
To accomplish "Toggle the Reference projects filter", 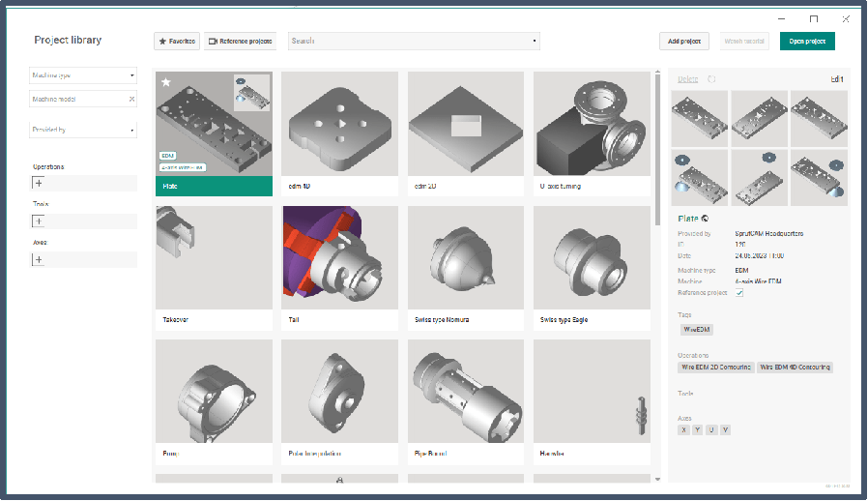I will point(241,41).
